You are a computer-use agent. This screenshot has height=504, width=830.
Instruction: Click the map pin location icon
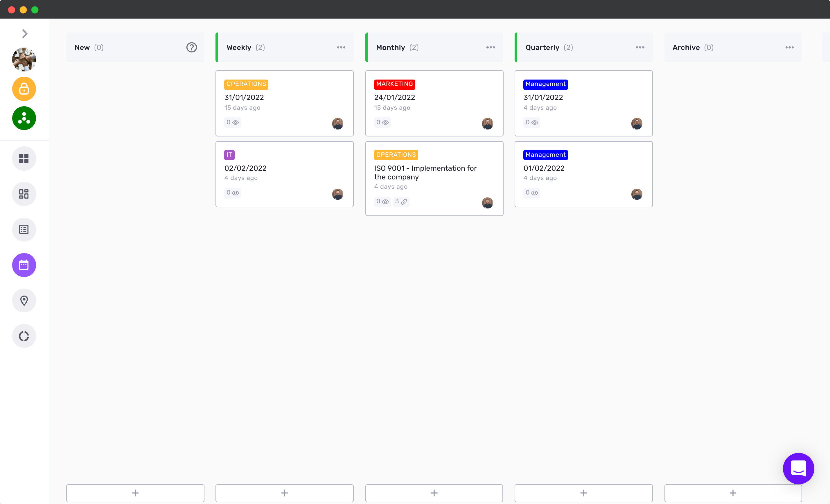(x=24, y=300)
